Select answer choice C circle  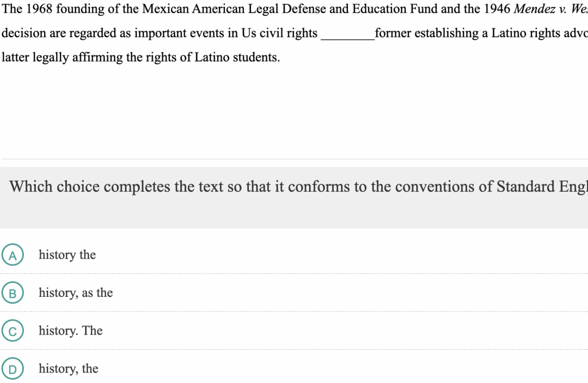click(13, 331)
